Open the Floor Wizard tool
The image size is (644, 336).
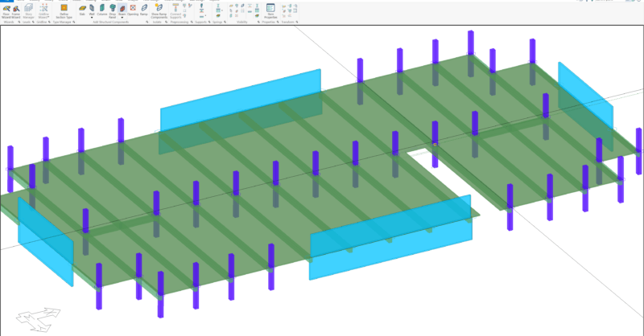(x=6, y=8)
